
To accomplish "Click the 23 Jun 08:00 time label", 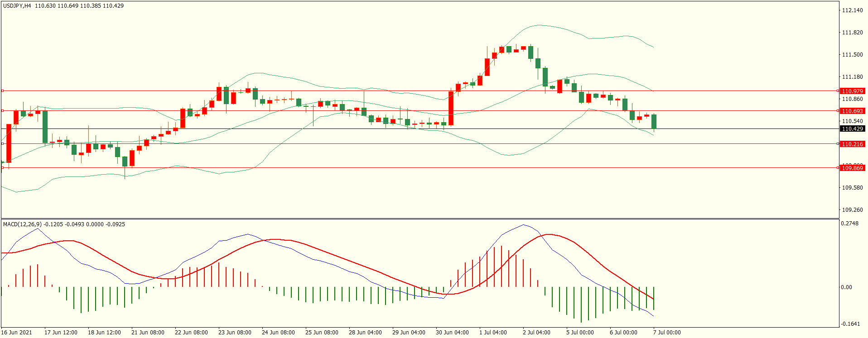I will click(235, 333).
